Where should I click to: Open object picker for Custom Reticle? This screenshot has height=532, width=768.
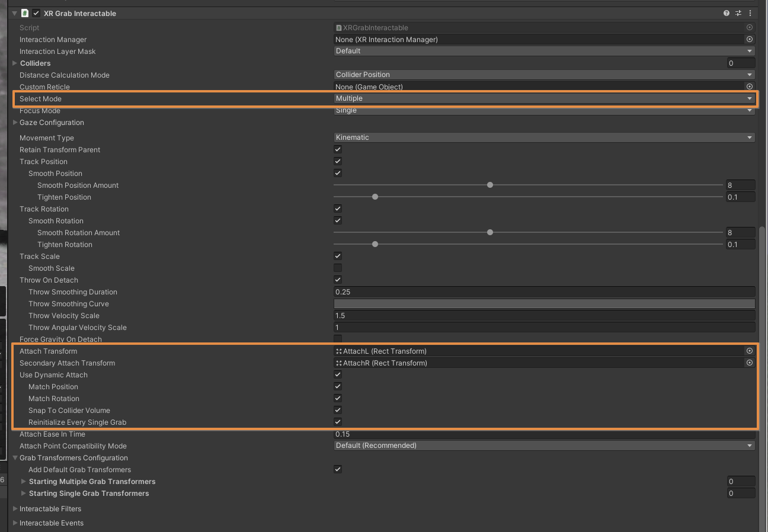750,86
